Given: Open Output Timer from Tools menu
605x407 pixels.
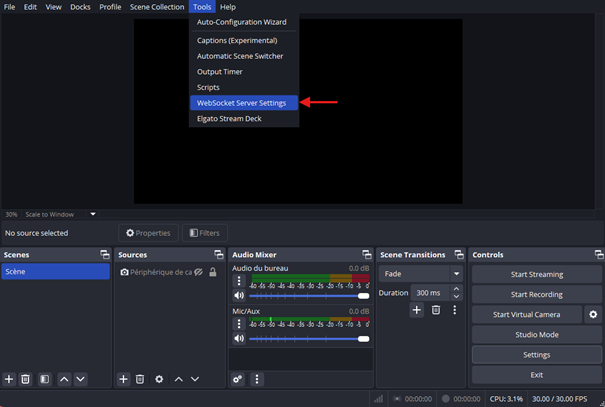Looking at the screenshot, I should 244,72.
